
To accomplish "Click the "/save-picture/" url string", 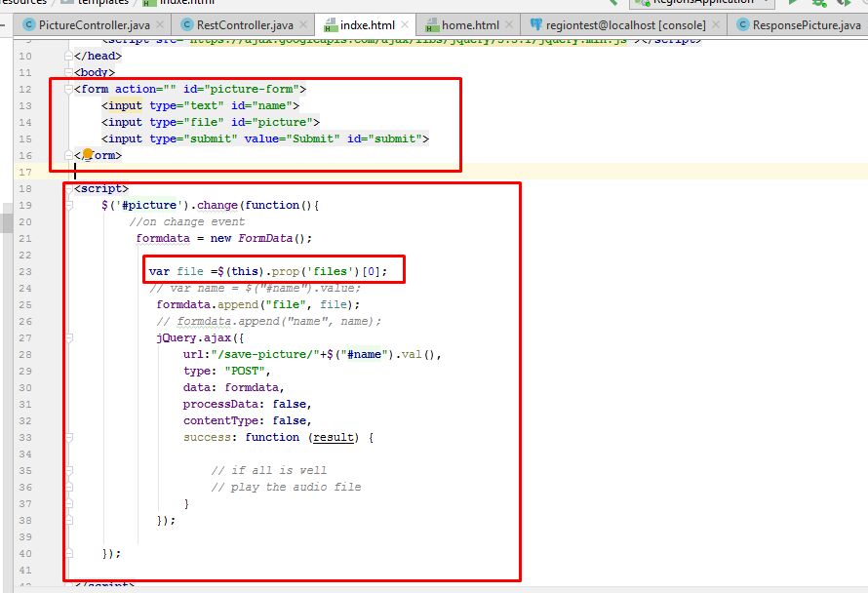I will pos(265,354).
